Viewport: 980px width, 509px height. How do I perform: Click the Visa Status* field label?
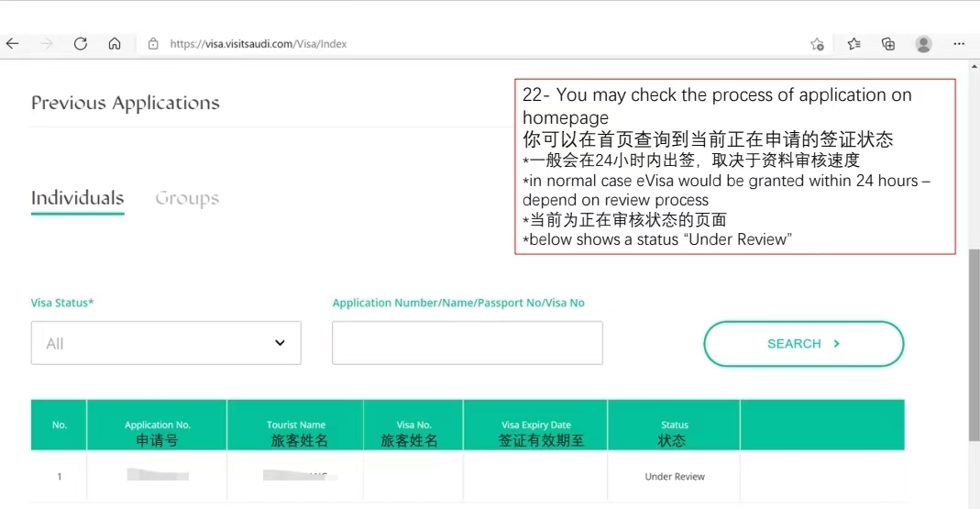pos(61,303)
